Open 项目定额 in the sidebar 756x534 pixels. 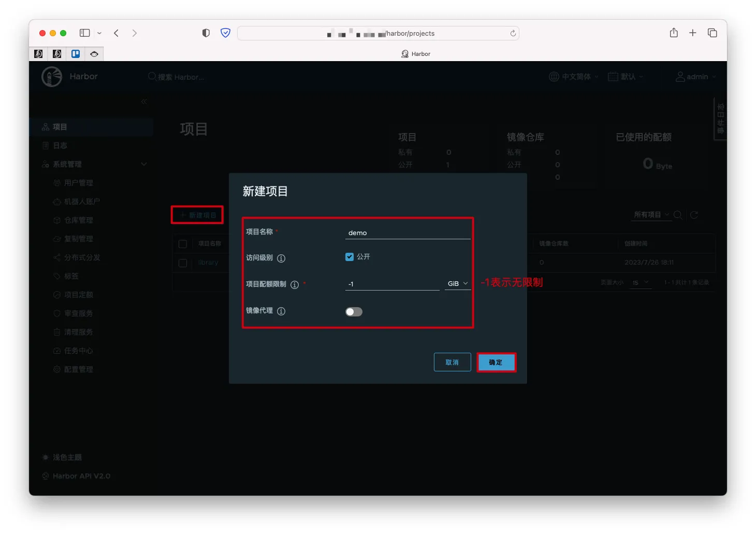point(79,295)
